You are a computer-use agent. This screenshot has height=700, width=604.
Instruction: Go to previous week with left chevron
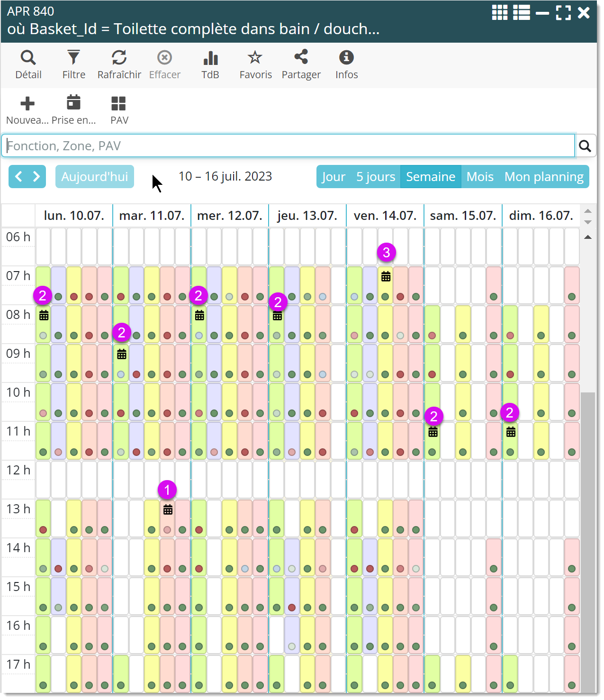pyautogui.click(x=18, y=177)
